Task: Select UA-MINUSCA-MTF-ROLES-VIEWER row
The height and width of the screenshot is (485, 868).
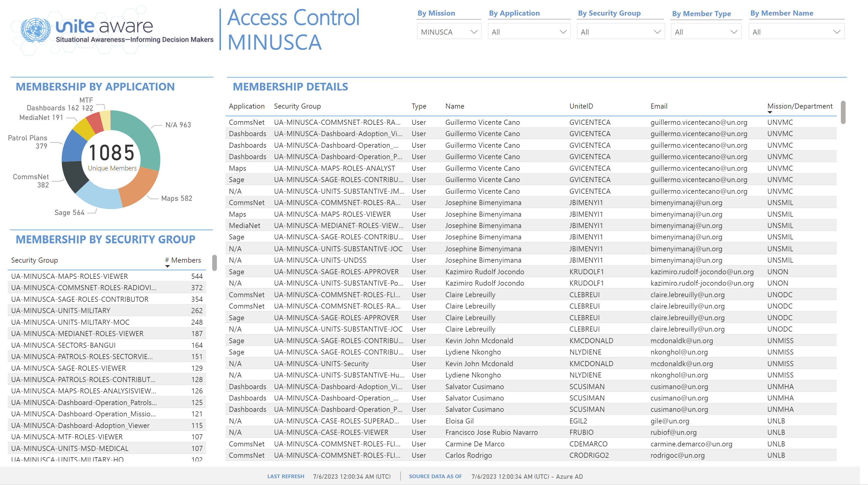Action: tap(107, 437)
